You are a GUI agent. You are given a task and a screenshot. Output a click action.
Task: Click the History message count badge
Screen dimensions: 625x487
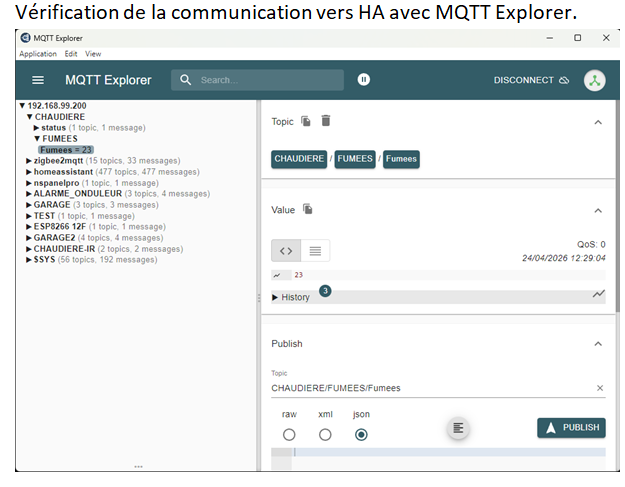tap(325, 291)
